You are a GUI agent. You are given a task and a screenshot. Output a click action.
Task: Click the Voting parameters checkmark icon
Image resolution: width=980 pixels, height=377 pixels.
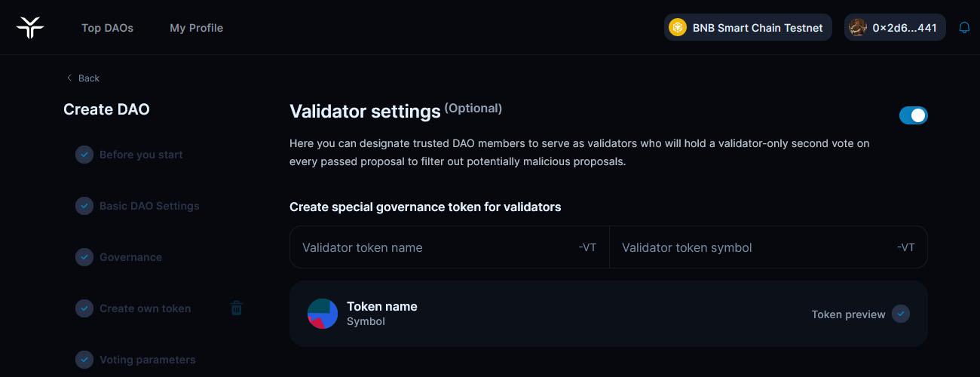point(84,360)
